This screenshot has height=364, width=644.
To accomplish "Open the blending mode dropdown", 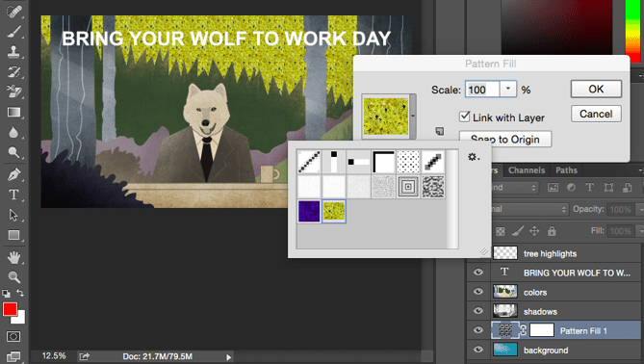I will click(x=529, y=209).
